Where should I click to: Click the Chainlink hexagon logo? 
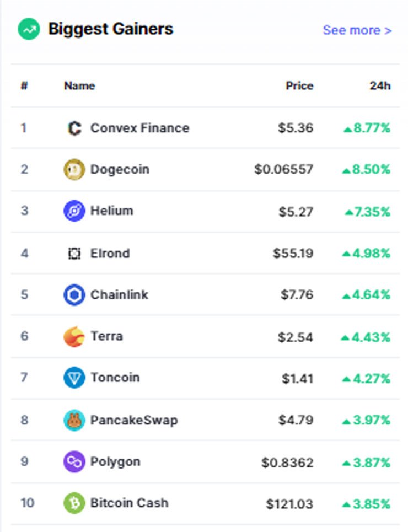pyautogui.click(x=74, y=294)
